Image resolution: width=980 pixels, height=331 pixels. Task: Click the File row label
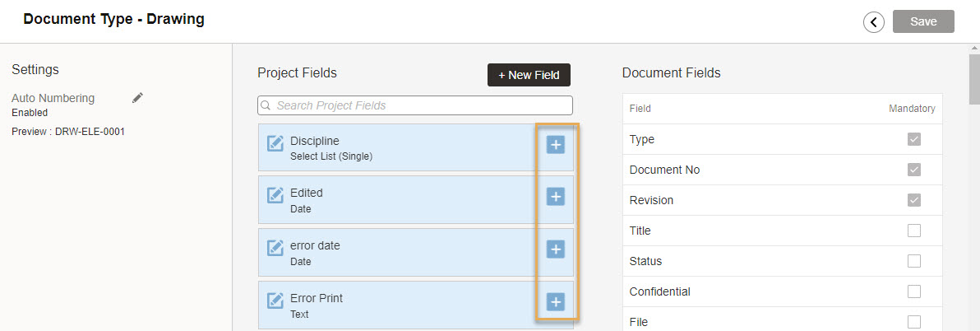[639, 322]
